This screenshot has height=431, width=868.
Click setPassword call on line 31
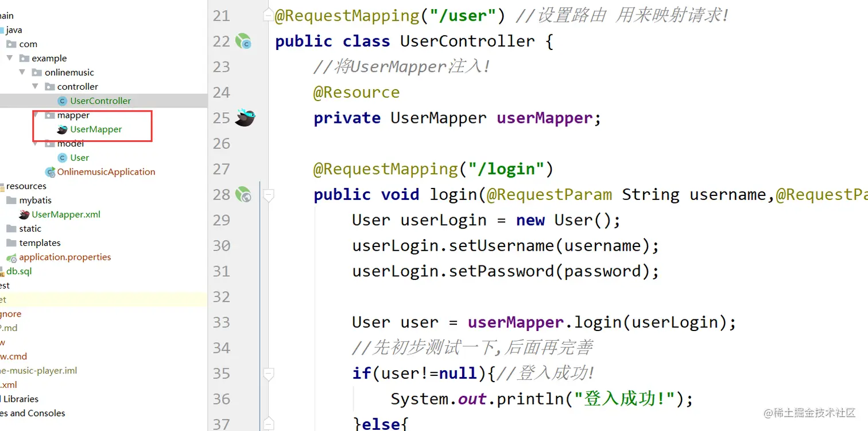501,271
